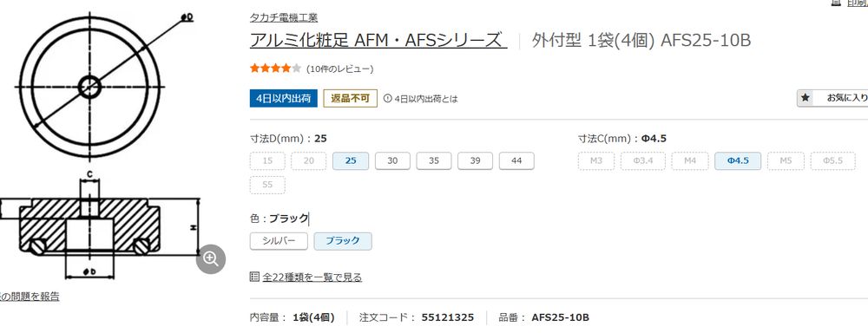868x333 pixels.
Task: Choose dimension C option M5
Action: pos(786,161)
